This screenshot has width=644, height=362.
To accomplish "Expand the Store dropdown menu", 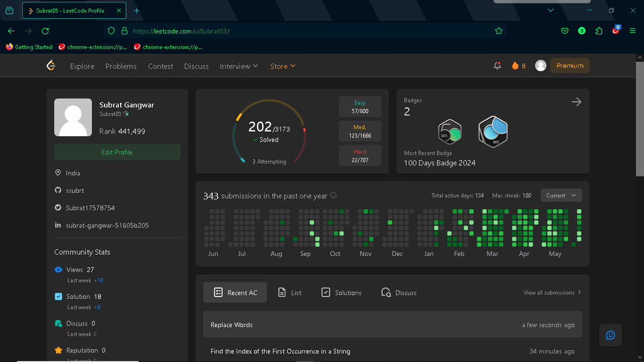I will (283, 66).
